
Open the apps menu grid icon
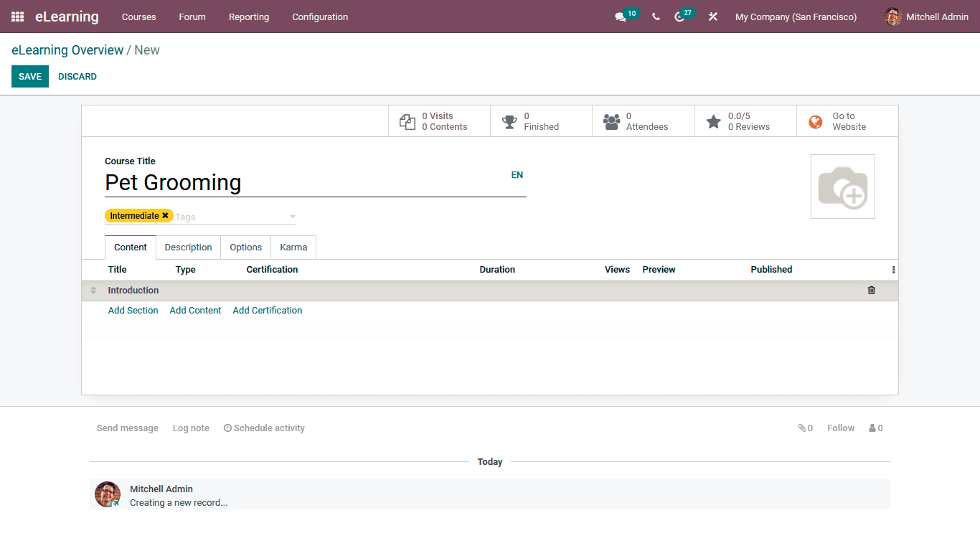(17, 17)
